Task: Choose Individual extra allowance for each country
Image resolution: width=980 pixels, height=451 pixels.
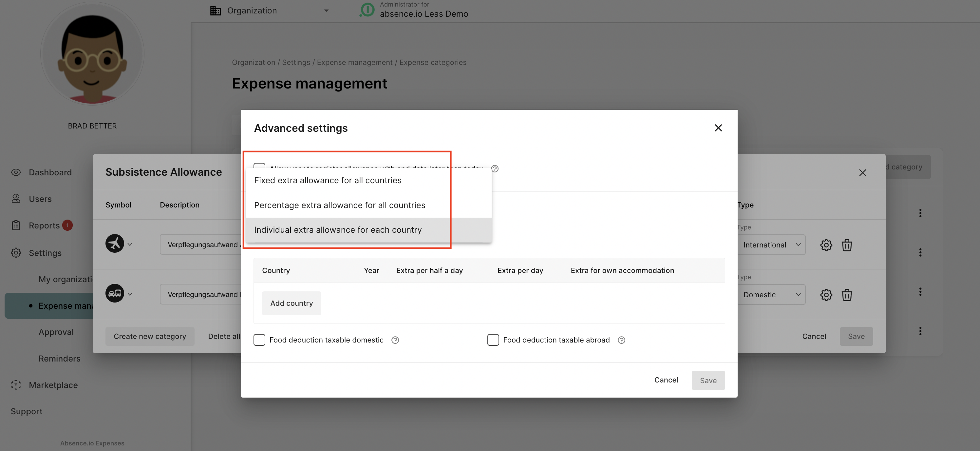Action: (338, 230)
